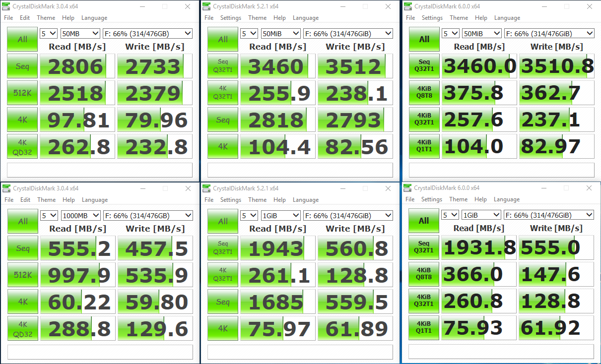
Task: Open Settings menu in 5.2.1 window with 50MiB
Action: [x=230, y=18]
